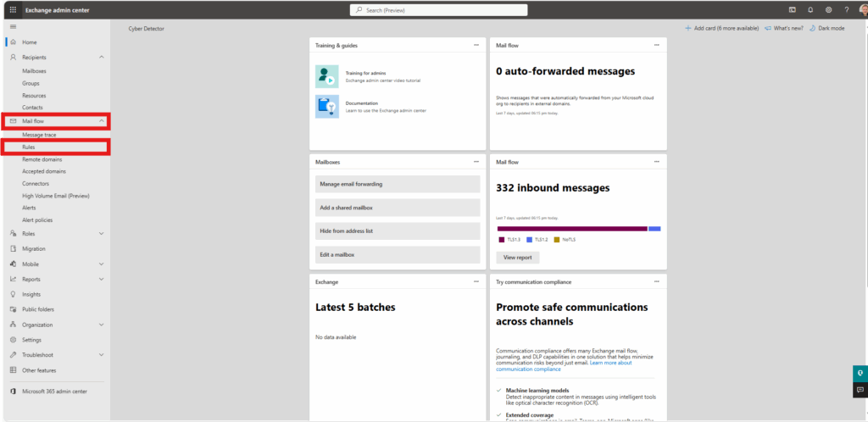Click the Organization hierarchy icon
The image size is (868, 422).
click(14, 325)
